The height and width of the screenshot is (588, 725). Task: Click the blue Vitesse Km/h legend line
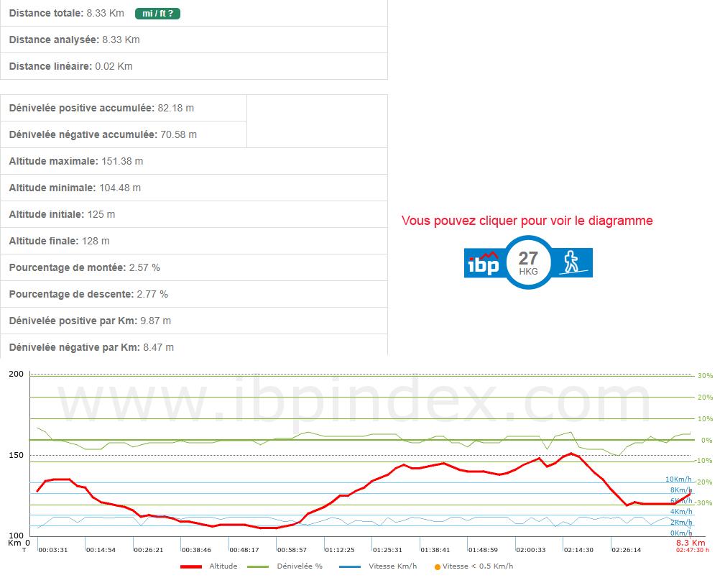[x=350, y=566]
